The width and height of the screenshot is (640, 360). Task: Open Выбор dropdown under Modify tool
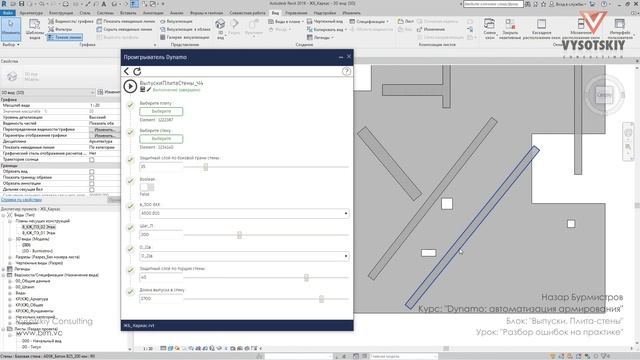coord(11,44)
